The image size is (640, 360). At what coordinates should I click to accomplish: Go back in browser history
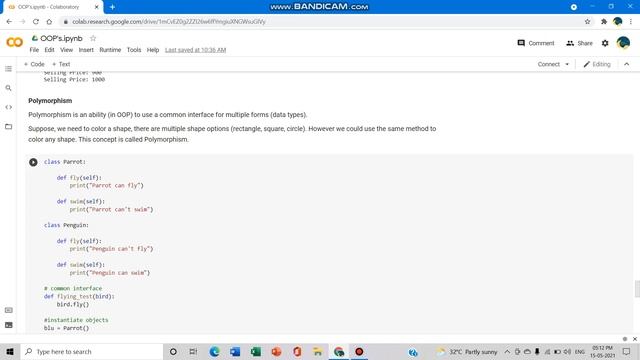pyautogui.click(x=9, y=22)
